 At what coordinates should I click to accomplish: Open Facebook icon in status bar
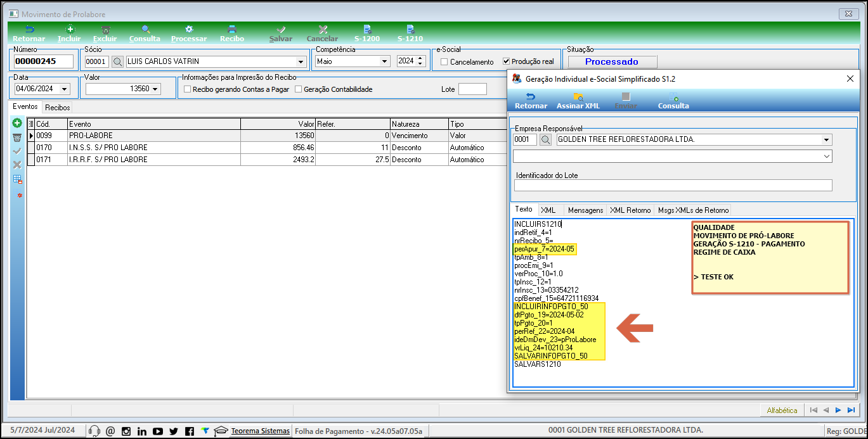[x=190, y=431]
